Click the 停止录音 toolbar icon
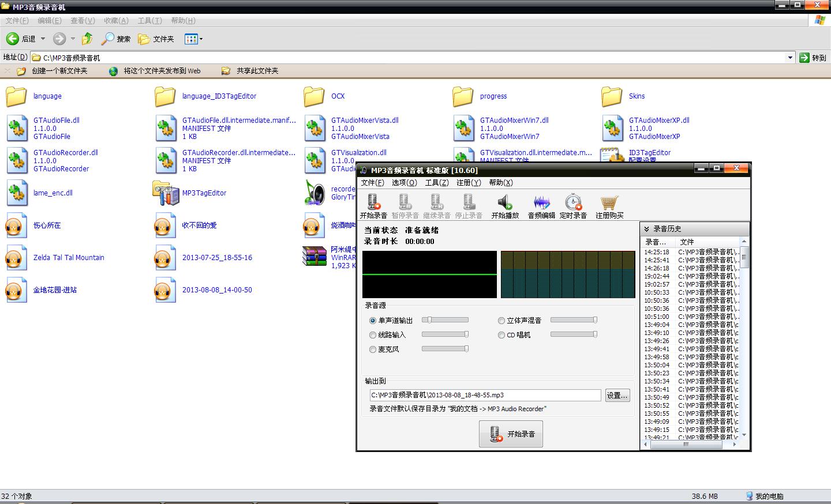 pos(469,202)
